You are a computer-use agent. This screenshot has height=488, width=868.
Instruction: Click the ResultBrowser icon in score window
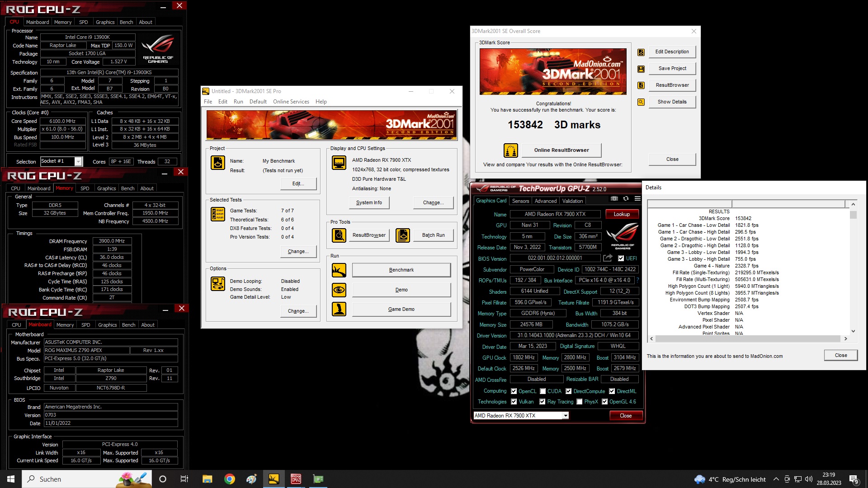(x=641, y=85)
